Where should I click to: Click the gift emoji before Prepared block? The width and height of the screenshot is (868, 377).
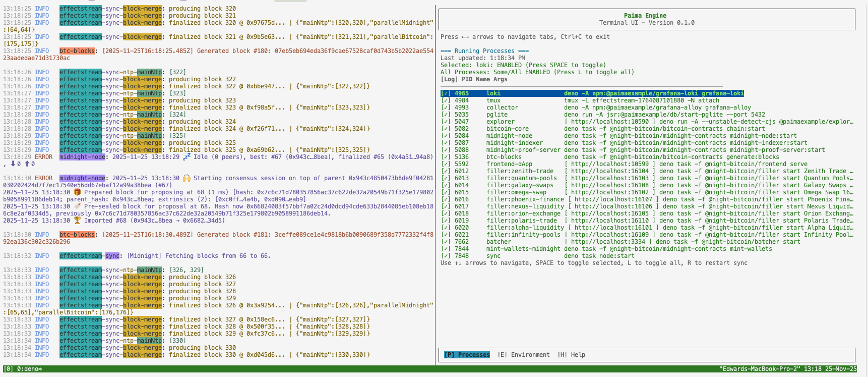coord(77,192)
